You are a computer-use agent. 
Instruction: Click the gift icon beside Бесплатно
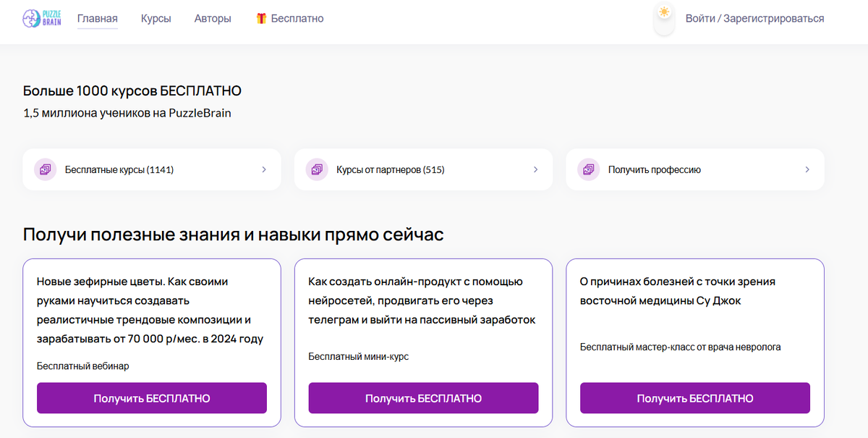tap(261, 18)
